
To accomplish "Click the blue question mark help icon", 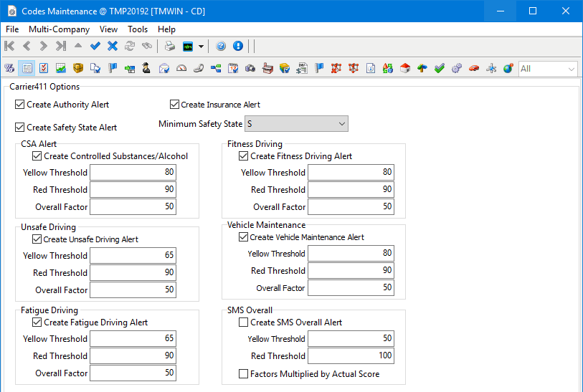I will pyautogui.click(x=221, y=46).
